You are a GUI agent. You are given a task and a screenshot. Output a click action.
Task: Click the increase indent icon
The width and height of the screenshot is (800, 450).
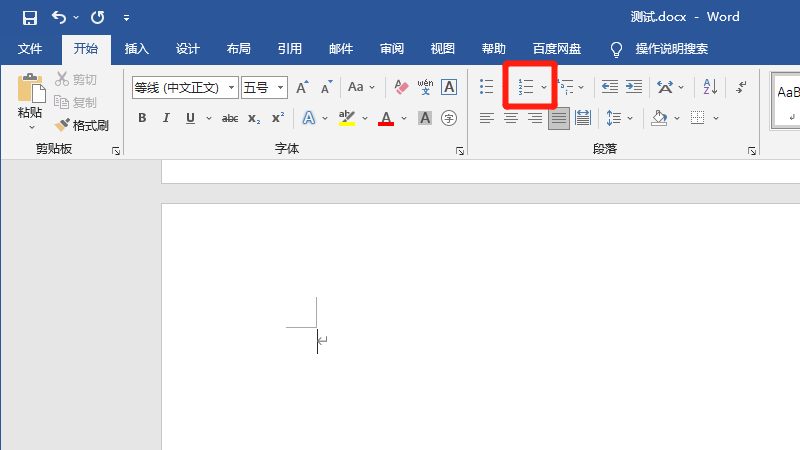pos(634,87)
